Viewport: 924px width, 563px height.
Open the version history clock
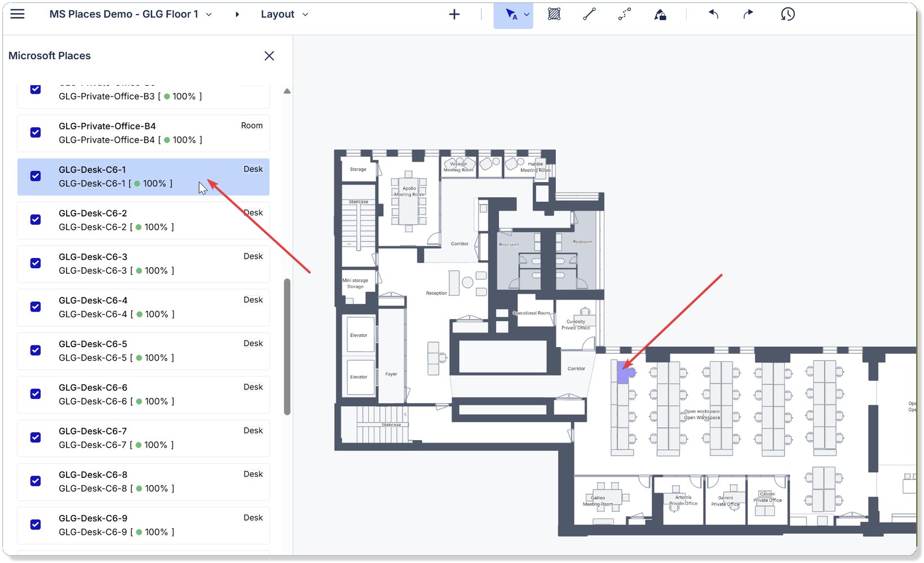[788, 15]
